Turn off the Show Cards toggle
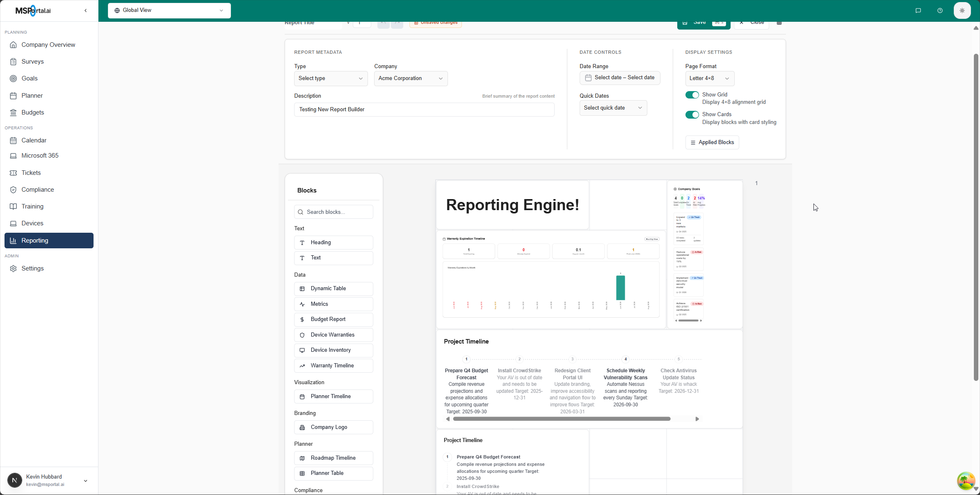The image size is (980, 495). click(692, 115)
